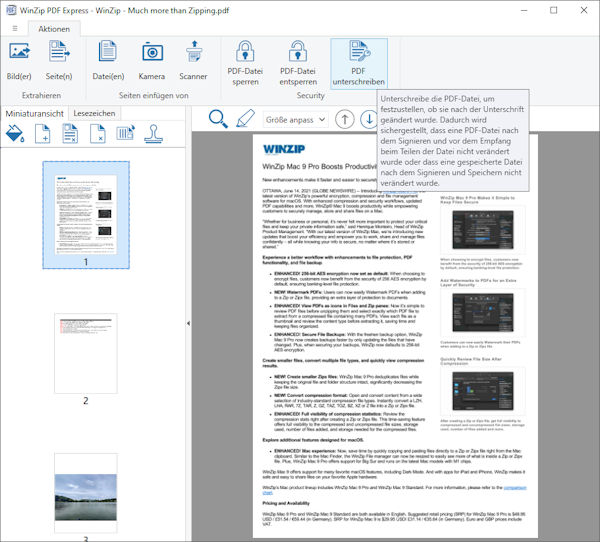Select page 1 thumbnail
This screenshot has height=542, width=600.
click(x=86, y=215)
